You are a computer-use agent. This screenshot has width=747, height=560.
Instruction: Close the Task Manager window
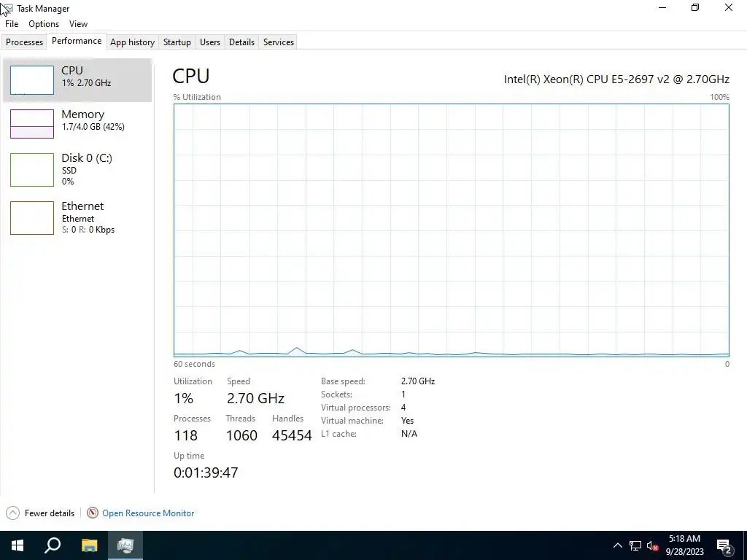pos(729,7)
